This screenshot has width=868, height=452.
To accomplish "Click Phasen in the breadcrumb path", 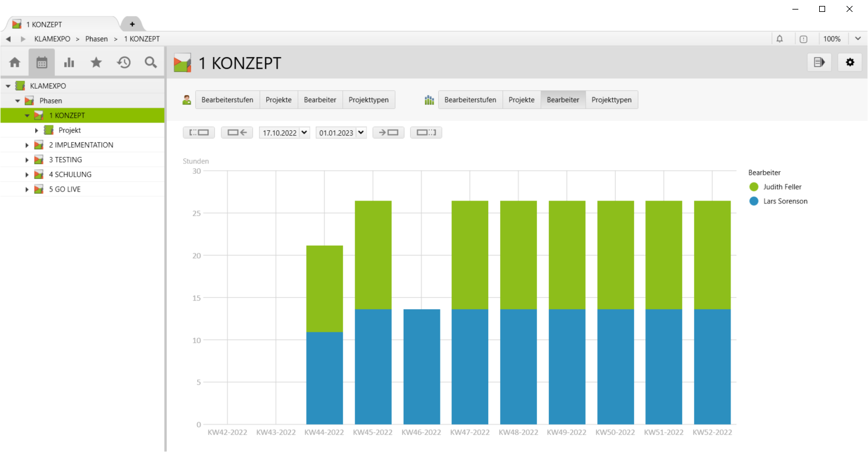I will tap(96, 39).
